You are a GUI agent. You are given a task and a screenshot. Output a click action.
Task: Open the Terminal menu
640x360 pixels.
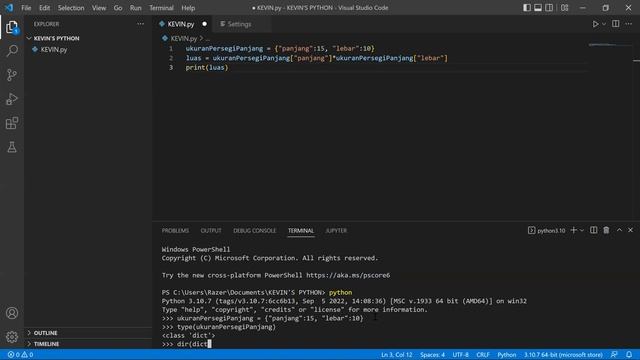[x=161, y=8]
